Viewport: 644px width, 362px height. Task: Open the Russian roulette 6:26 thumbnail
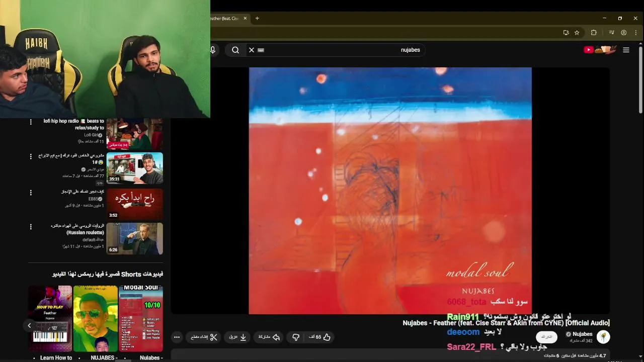[x=135, y=238]
